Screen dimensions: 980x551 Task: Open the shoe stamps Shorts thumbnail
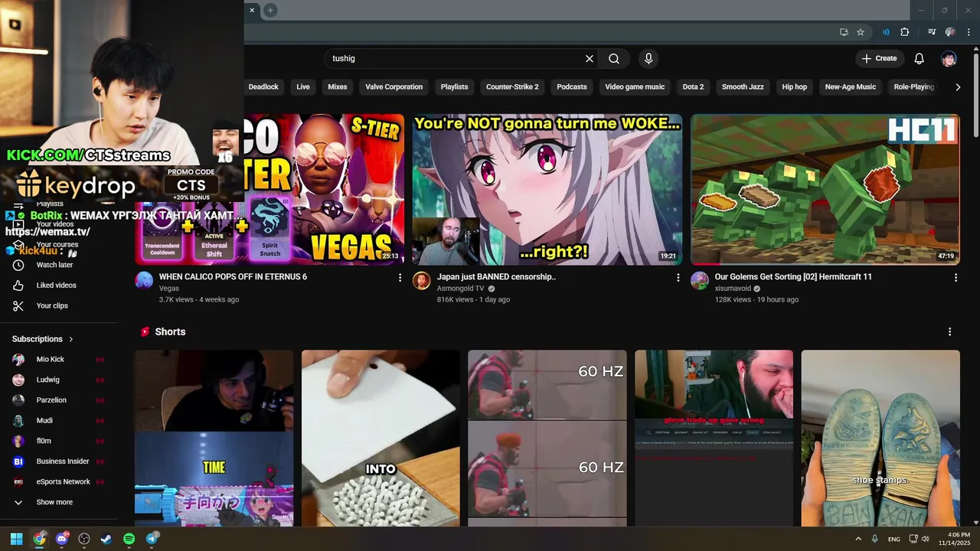coord(880,439)
